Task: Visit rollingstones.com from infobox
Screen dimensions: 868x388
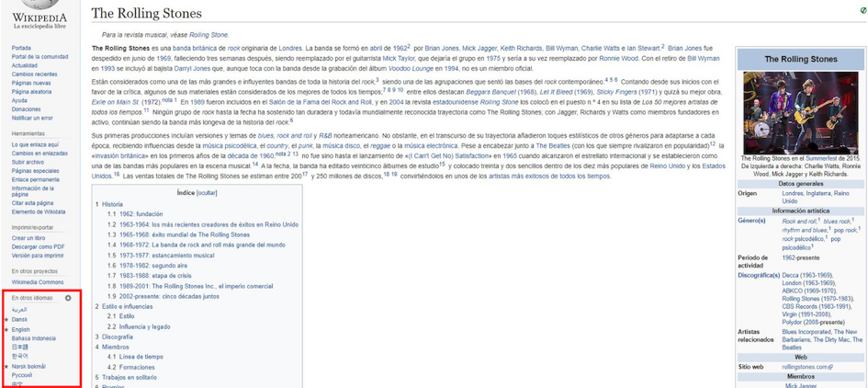Action: [x=805, y=368]
